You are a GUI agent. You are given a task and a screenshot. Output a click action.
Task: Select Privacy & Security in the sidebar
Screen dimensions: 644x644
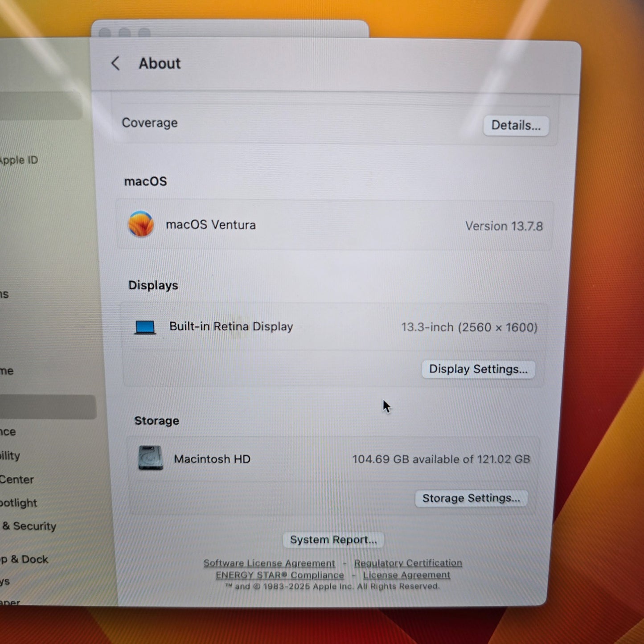click(29, 526)
